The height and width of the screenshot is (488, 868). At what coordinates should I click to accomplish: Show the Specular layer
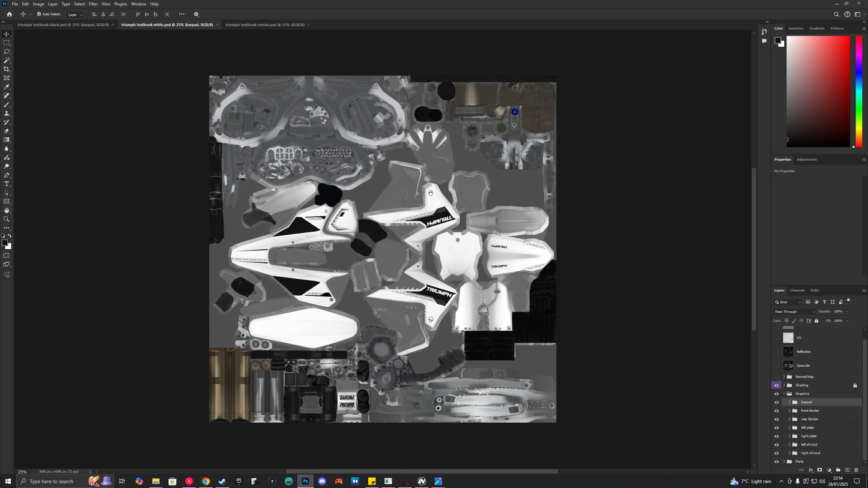coord(776,366)
